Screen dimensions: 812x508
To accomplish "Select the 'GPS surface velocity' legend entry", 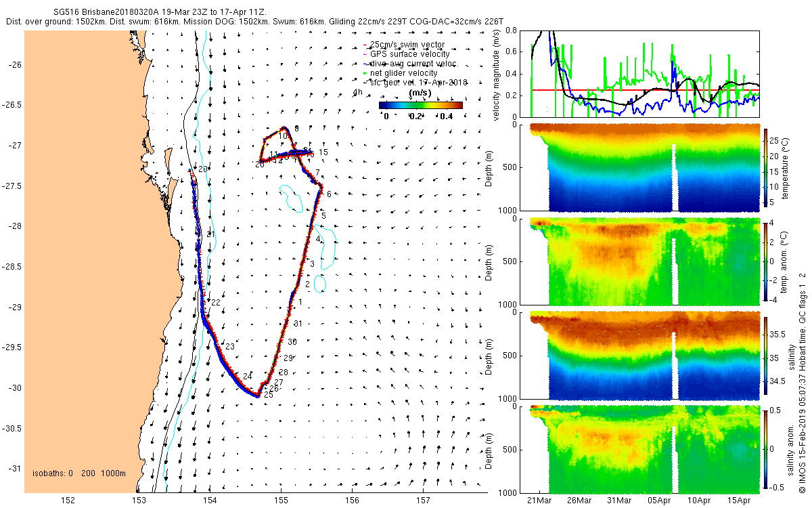I will [x=406, y=54].
